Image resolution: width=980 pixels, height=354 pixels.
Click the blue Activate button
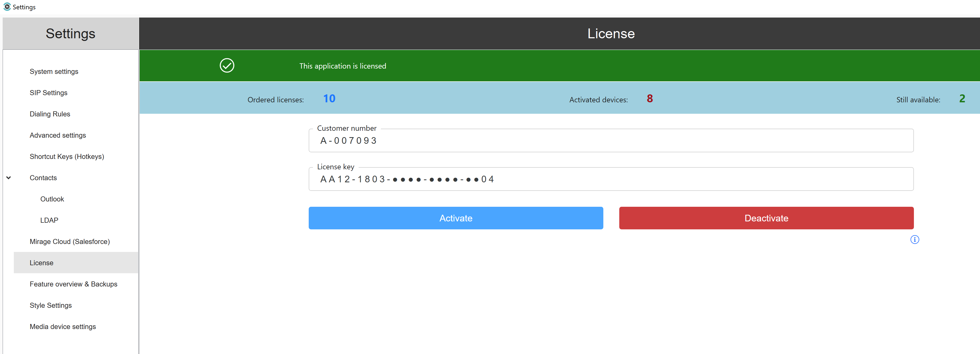(x=456, y=218)
